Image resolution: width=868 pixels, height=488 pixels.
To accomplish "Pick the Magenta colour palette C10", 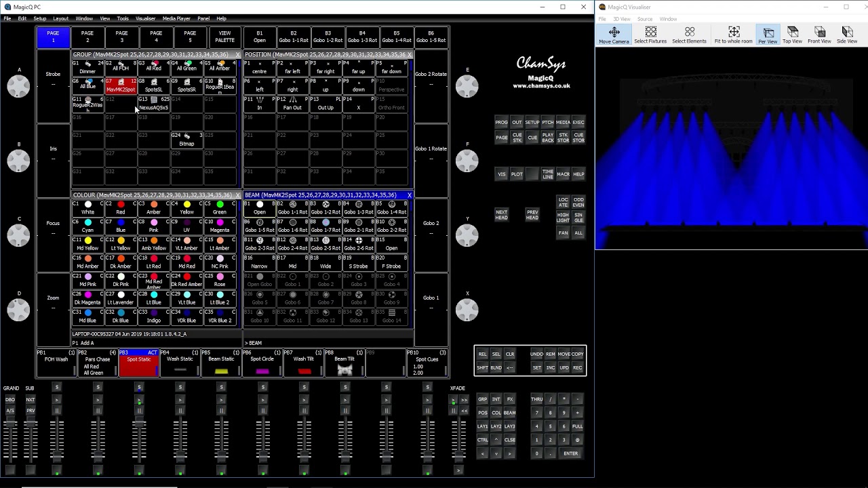I will (220, 226).
